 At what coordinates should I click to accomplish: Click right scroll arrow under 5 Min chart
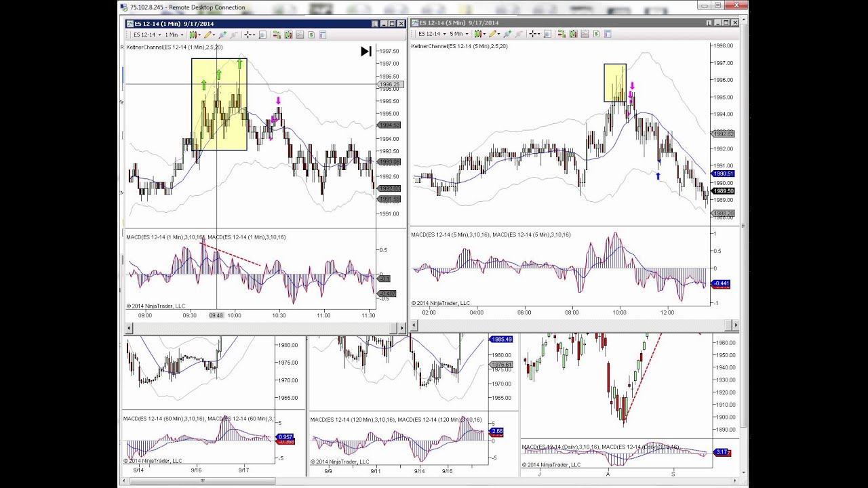tap(736, 325)
